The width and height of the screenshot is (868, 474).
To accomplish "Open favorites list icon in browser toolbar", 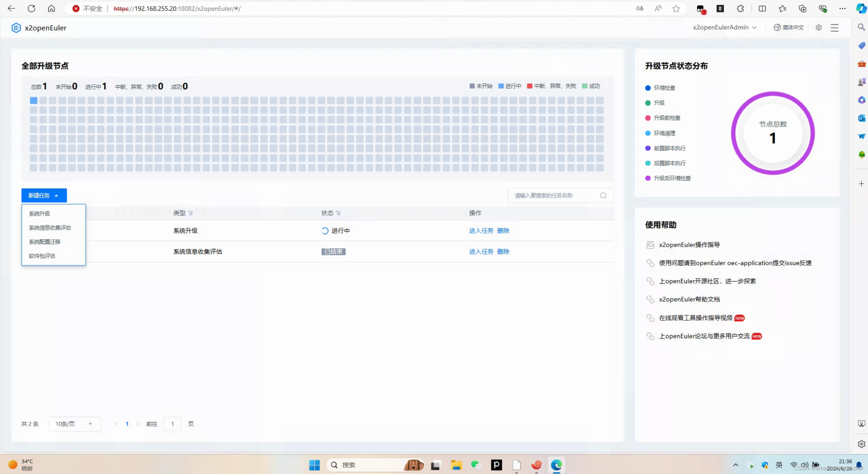I will (782, 8).
